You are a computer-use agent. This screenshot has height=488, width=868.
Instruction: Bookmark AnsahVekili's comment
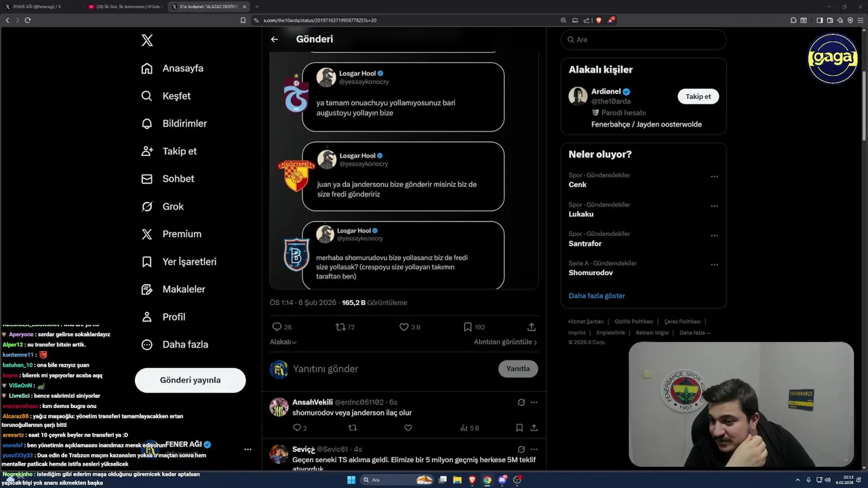(x=519, y=428)
